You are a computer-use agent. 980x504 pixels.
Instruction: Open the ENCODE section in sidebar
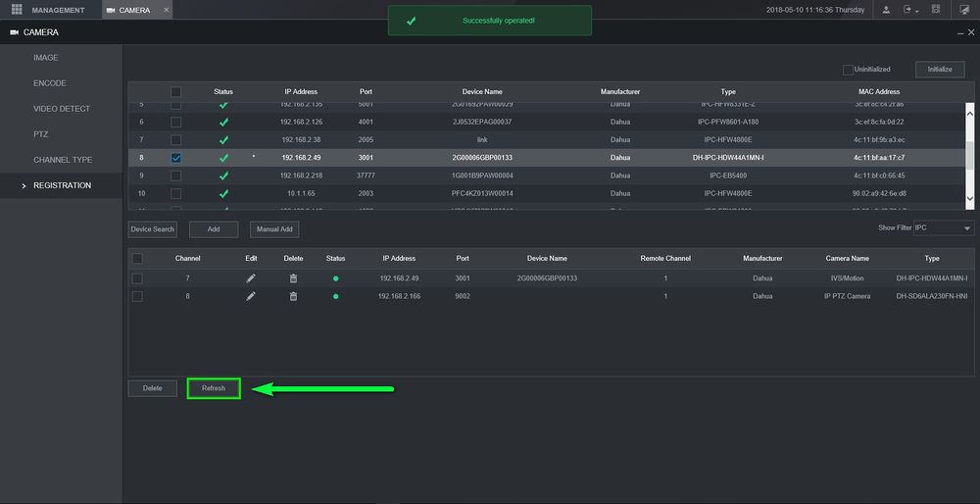point(50,83)
